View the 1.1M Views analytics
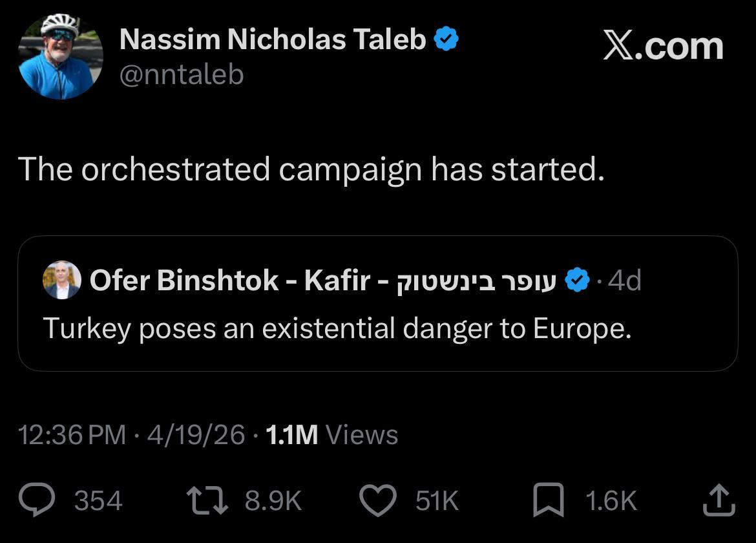This screenshot has width=756, height=543. point(331,434)
